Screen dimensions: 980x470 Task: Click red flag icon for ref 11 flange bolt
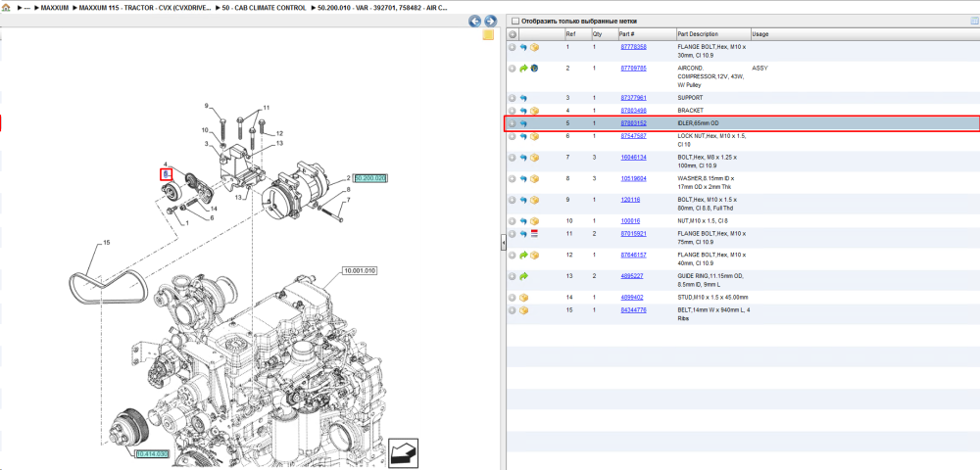pyautogui.click(x=534, y=234)
